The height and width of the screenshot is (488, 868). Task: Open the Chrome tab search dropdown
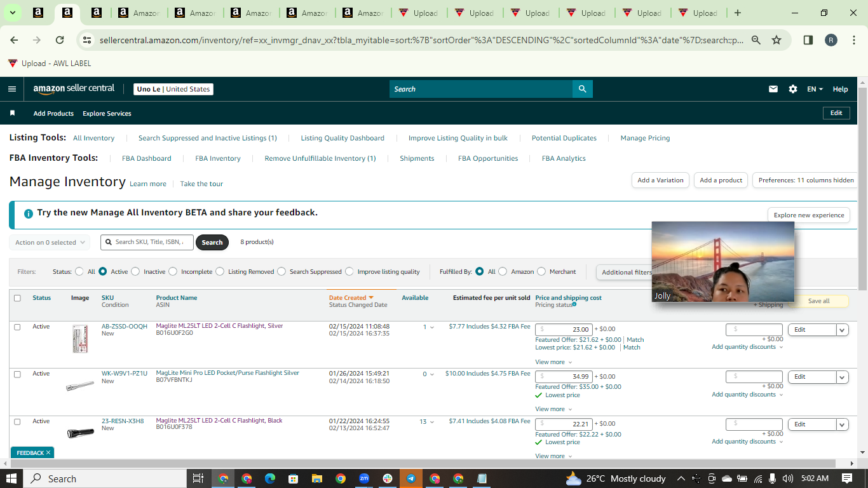point(12,13)
